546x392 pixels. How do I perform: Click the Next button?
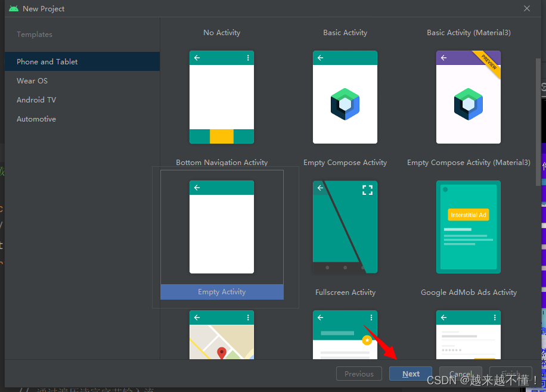click(411, 374)
